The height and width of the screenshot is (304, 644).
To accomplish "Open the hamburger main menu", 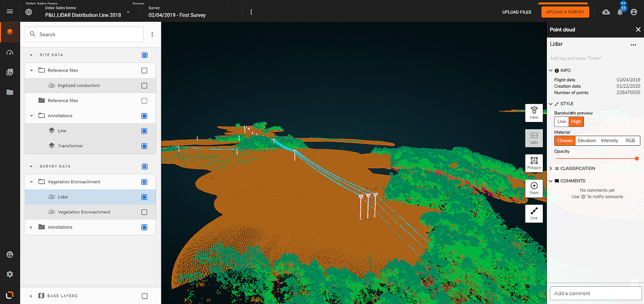I will (10, 11).
